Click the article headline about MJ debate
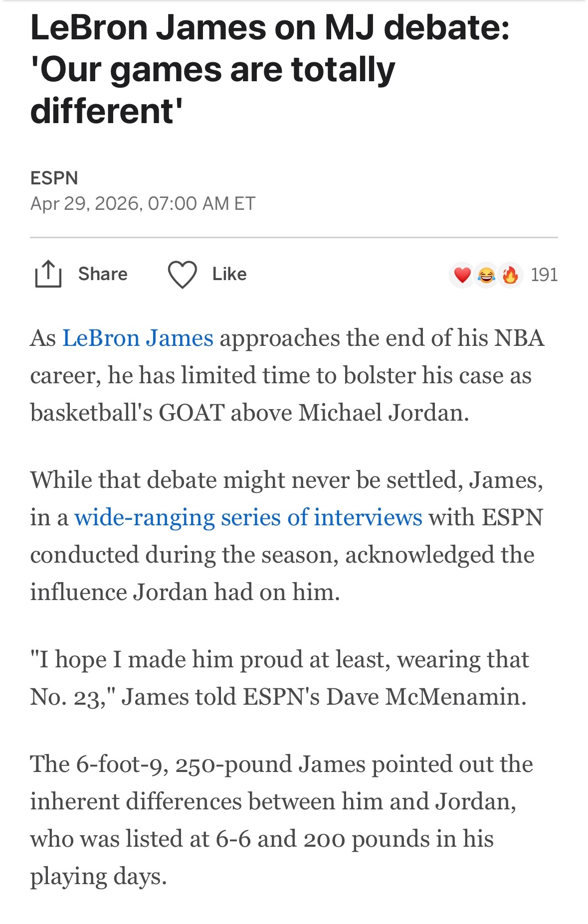Image resolution: width=588 pixels, height=924 pixels. click(269, 69)
